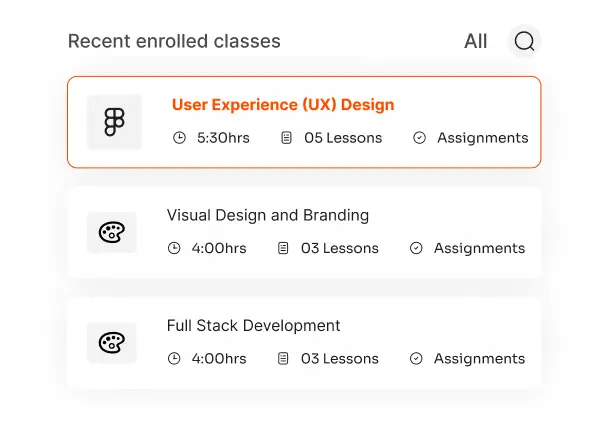Click lessons document icon in Visual Design card

(283, 248)
